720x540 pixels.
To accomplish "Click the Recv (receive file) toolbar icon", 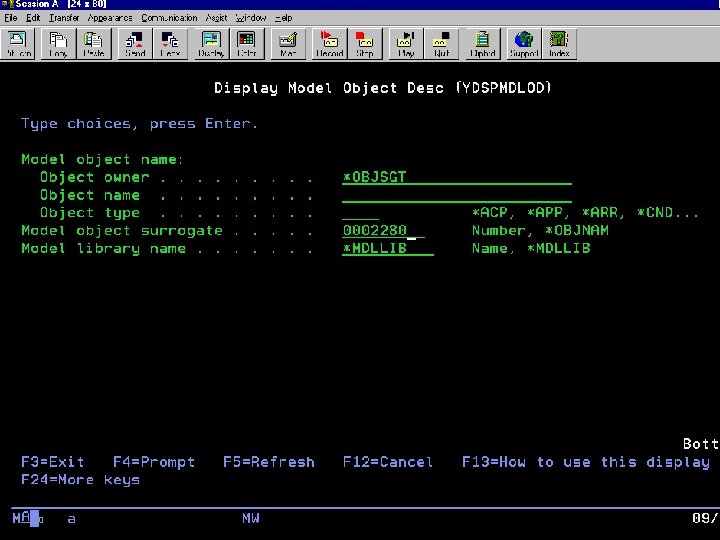I will coord(170,44).
